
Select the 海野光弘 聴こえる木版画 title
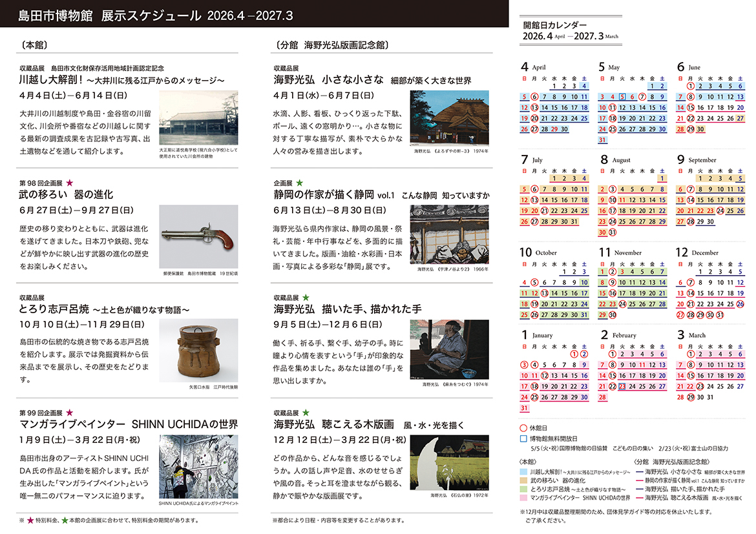tap(369, 425)
